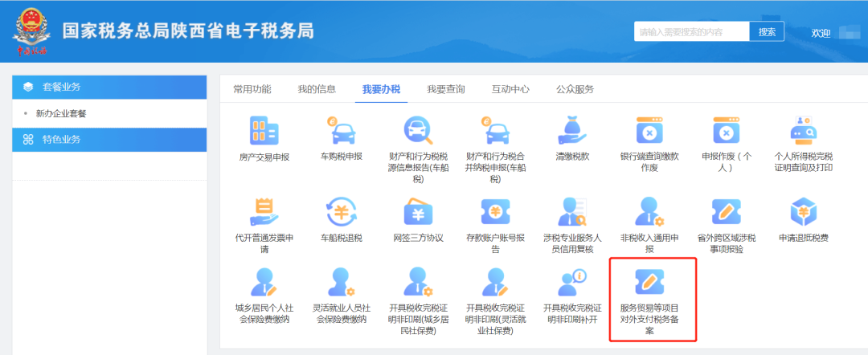This screenshot has width=868, height=355.
Task: Switch to 我要查询 tab
Action: click(x=446, y=90)
